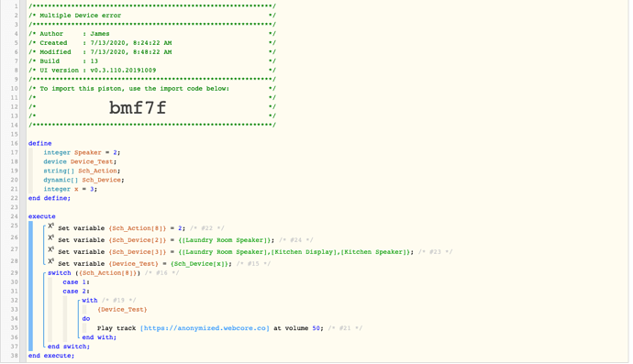
Task: Select the switch statement on Sch_Action[8]
Action: (x=94, y=273)
